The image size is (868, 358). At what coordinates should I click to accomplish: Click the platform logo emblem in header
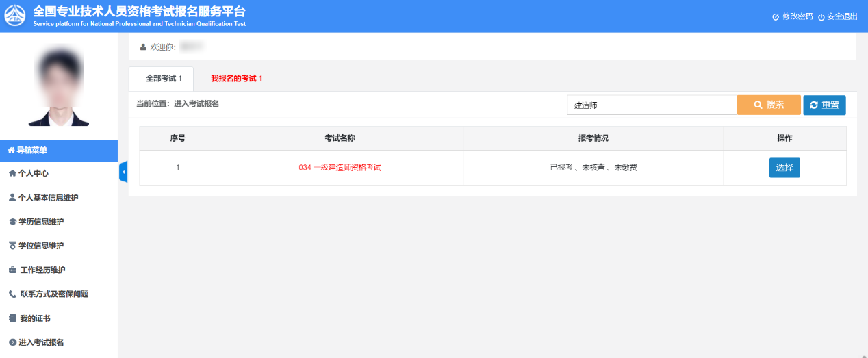(16, 16)
